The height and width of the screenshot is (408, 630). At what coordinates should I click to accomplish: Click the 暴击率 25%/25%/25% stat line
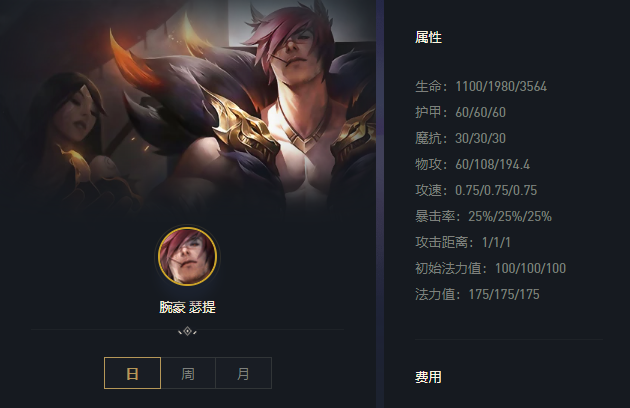(x=483, y=216)
